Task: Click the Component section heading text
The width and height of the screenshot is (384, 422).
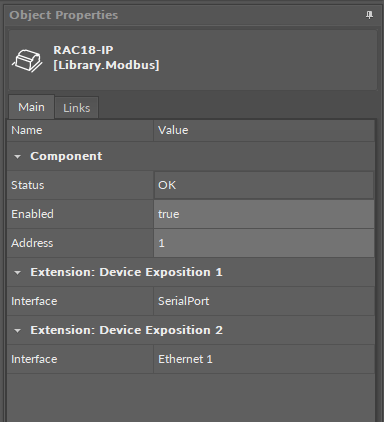Action: point(66,156)
